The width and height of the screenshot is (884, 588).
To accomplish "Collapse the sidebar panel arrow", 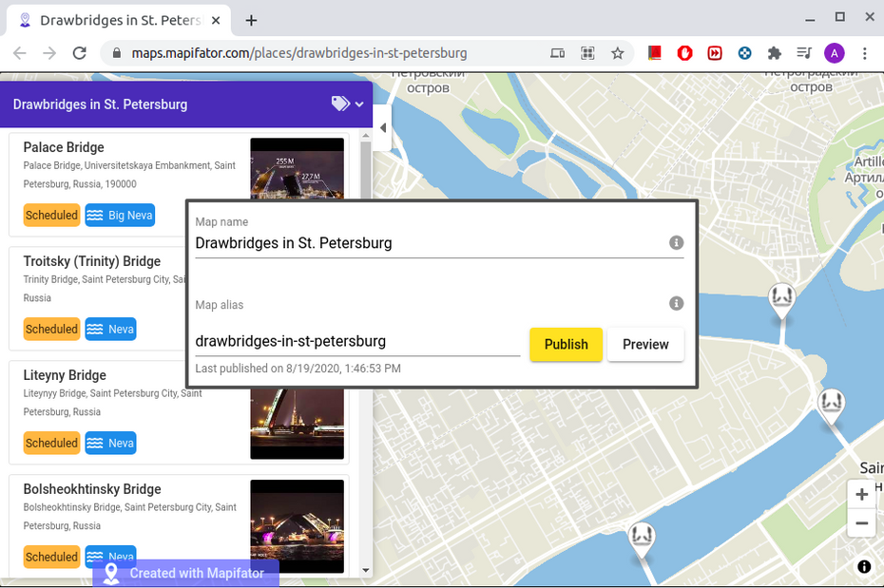I will (x=382, y=128).
